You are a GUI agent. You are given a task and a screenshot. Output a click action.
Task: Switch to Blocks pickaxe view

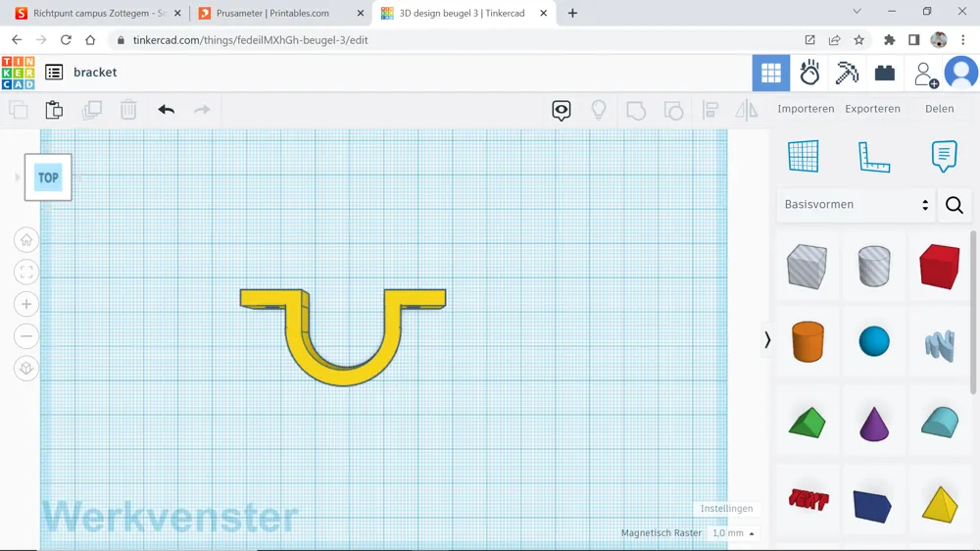click(847, 73)
